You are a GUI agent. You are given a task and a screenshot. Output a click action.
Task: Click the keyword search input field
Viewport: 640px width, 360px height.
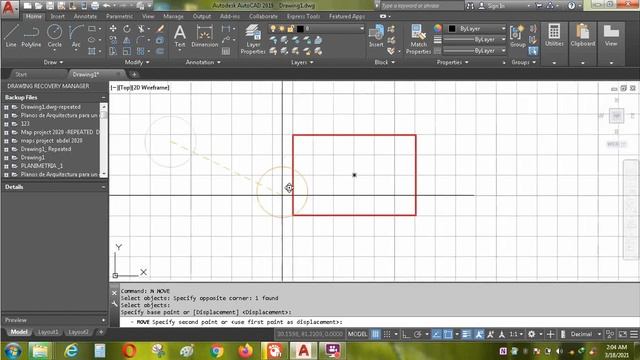[422, 6]
